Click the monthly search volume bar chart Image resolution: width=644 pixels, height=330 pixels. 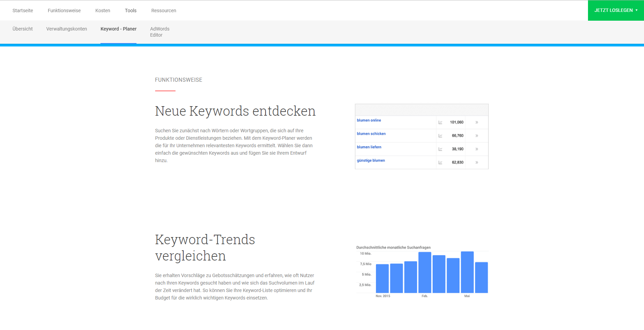click(x=431, y=273)
